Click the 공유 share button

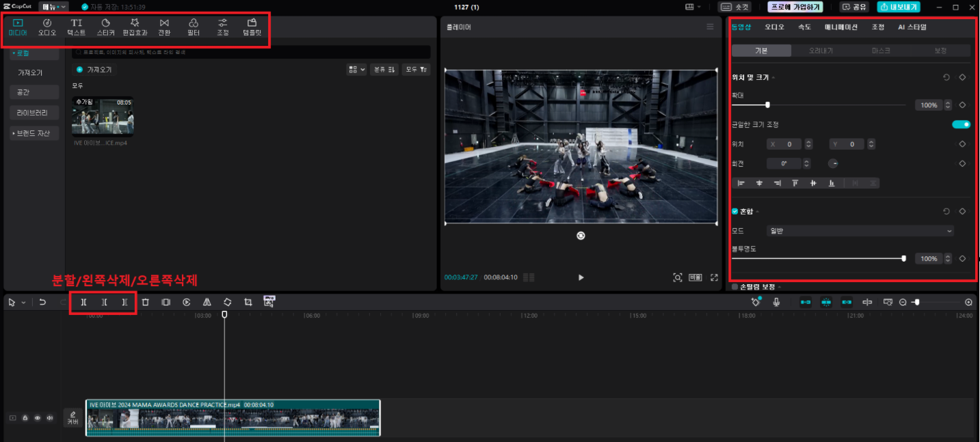(x=854, y=7)
